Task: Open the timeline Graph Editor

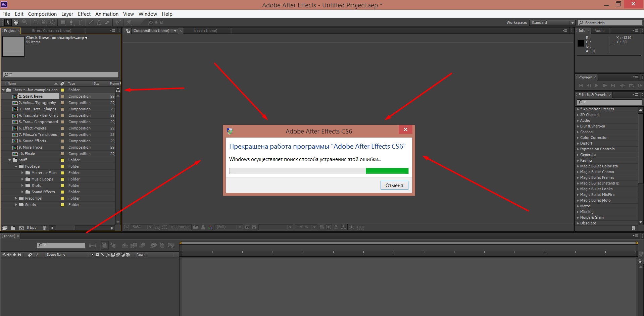Action: point(171,246)
